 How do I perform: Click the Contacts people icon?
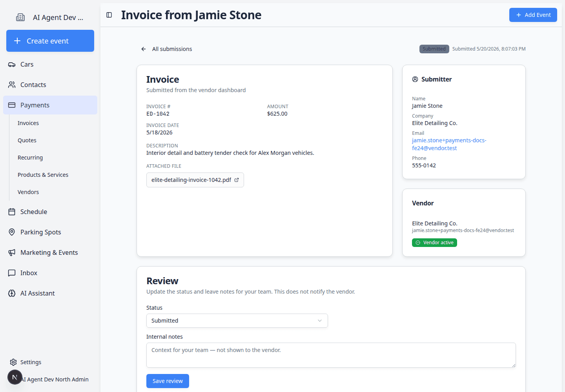click(x=12, y=85)
